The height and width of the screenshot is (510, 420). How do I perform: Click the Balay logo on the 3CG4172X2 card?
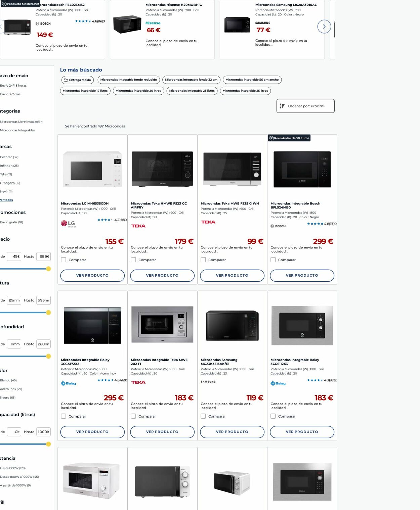tap(68, 383)
